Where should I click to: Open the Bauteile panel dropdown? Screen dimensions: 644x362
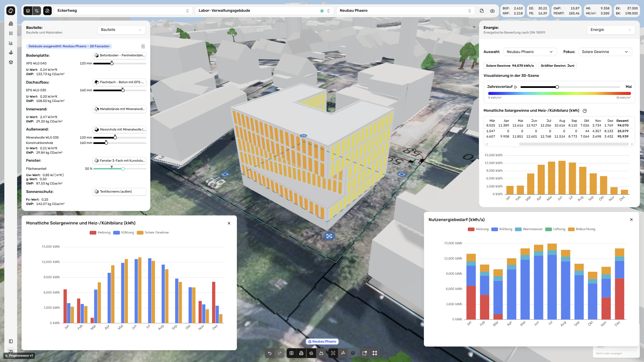point(121,30)
